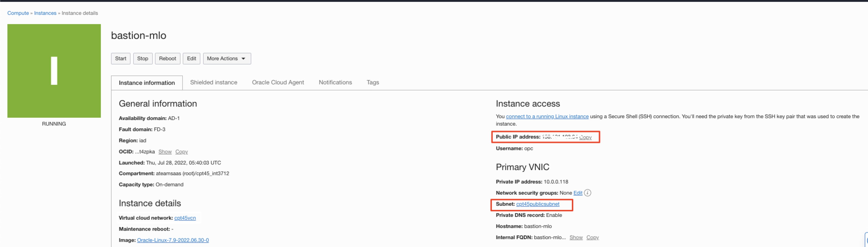Image resolution: width=868 pixels, height=247 pixels.
Task: Open the Oracle Cloud Agent tab
Action: click(278, 82)
